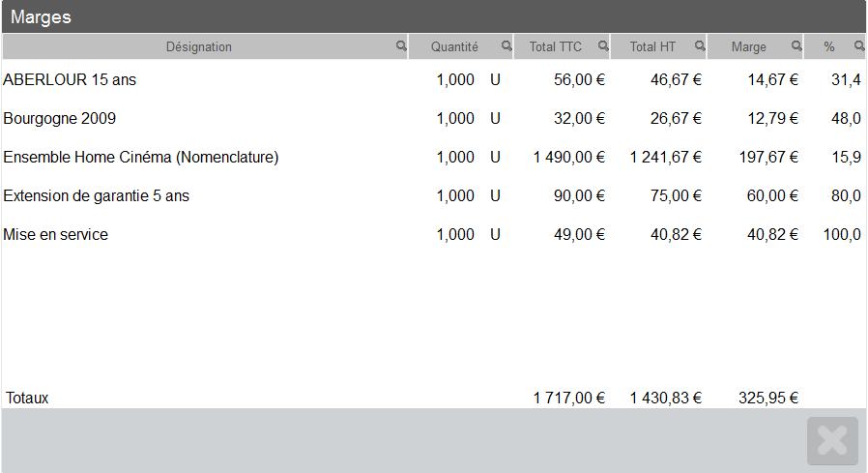868x473 pixels.
Task: Click the Totaux margin value 325,95 €
Action: tap(768, 398)
